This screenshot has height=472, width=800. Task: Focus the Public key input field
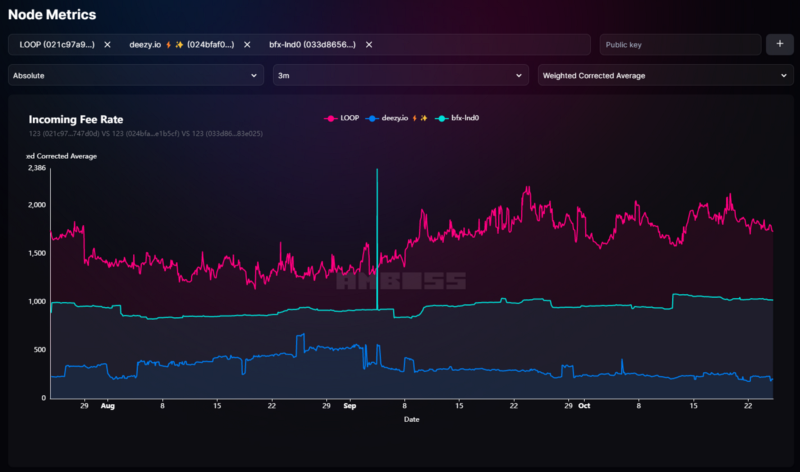pyautogui.click(x=678, y=45)
